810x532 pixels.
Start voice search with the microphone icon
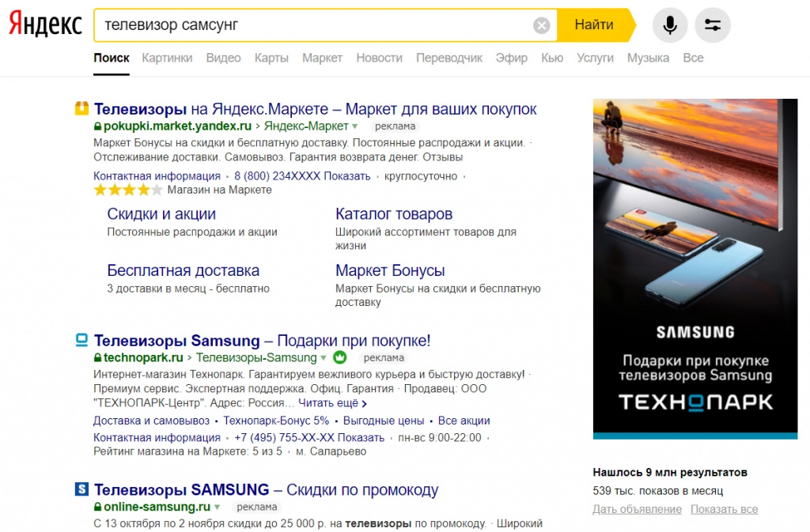click(670, 25)
